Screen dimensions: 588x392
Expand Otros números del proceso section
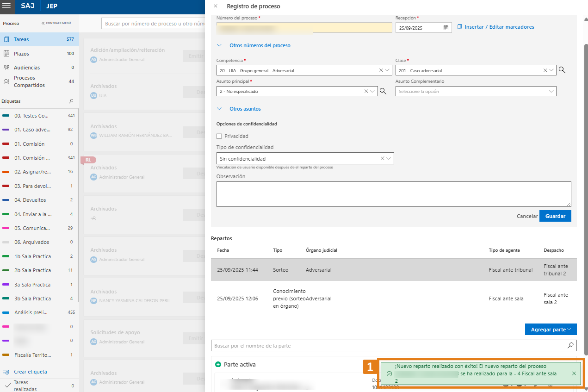pos(260,45)
